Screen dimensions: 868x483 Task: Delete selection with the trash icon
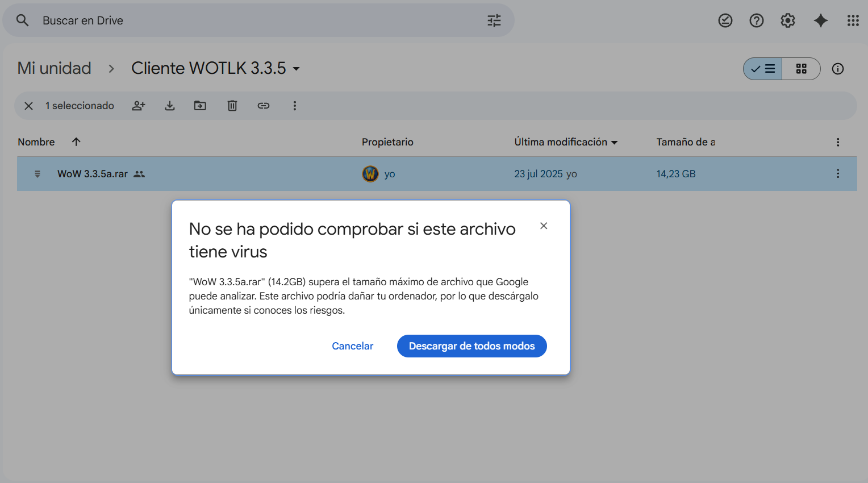click(232, 106)
